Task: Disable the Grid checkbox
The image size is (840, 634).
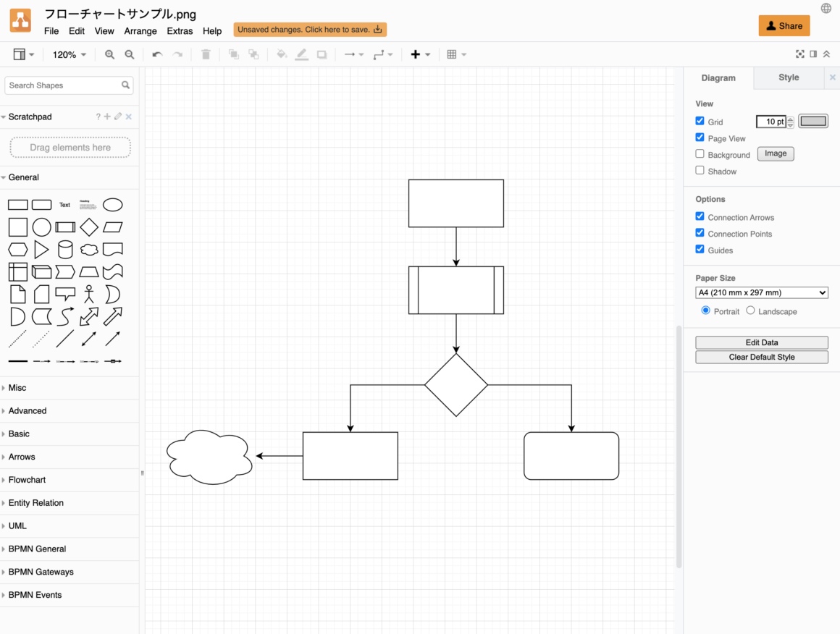Action: [x=700, y=122]
